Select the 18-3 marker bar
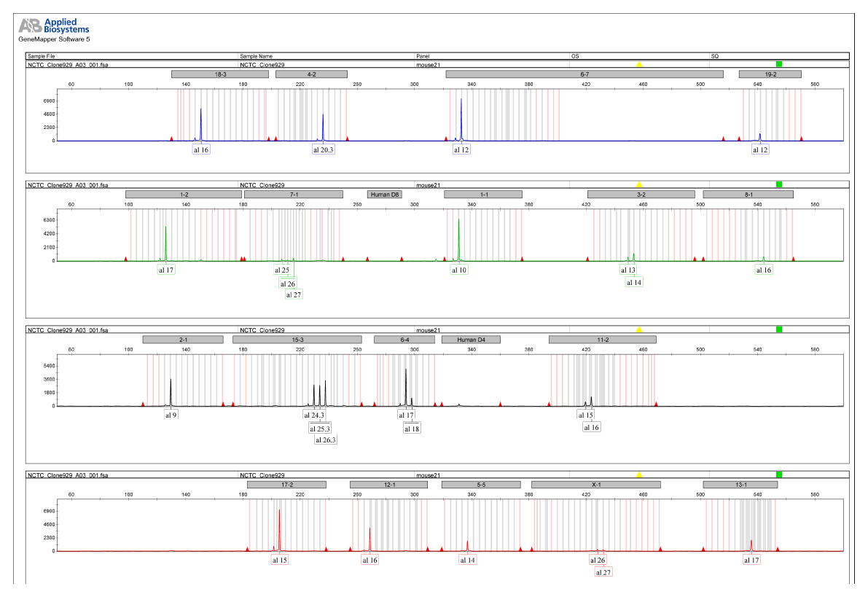Screen dimensions: 868x594 pyautogui.click(x=220, y=74)
